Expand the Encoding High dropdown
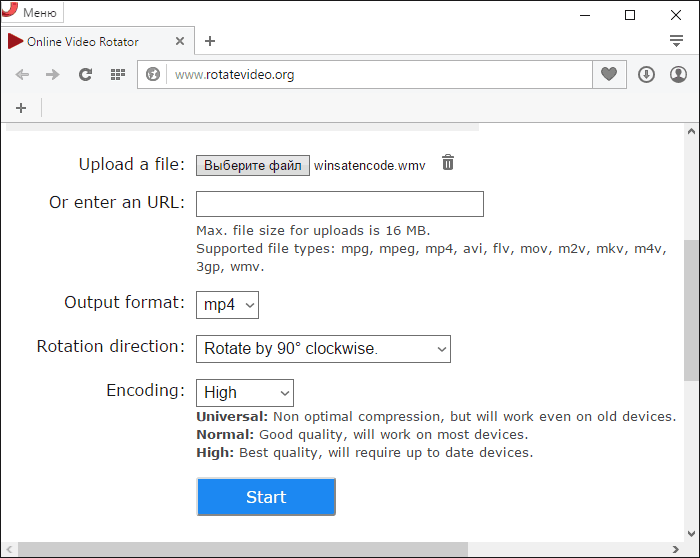This screenshot has width=700, height=558. pos(244,393)
